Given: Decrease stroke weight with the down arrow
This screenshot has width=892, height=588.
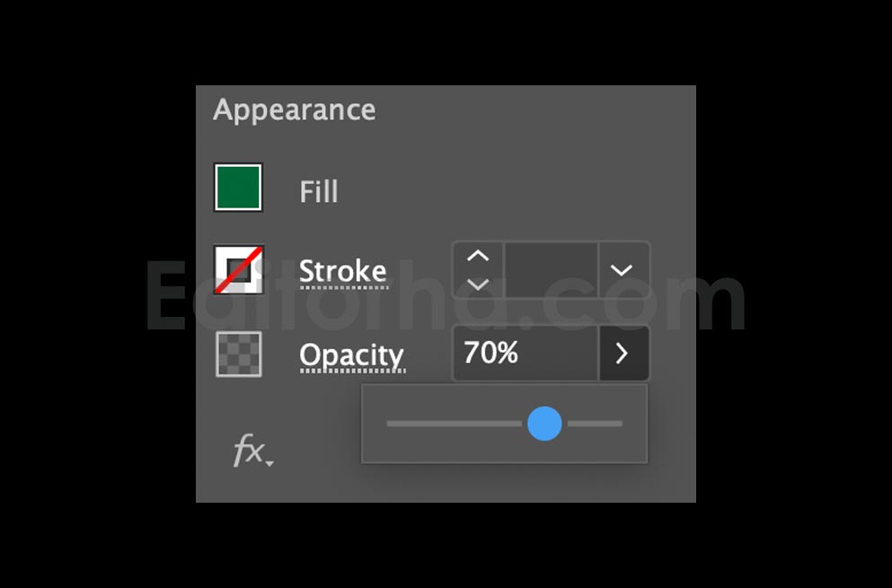Looking at the screenshot, I should pyautogui.click(x=478, y=283).
